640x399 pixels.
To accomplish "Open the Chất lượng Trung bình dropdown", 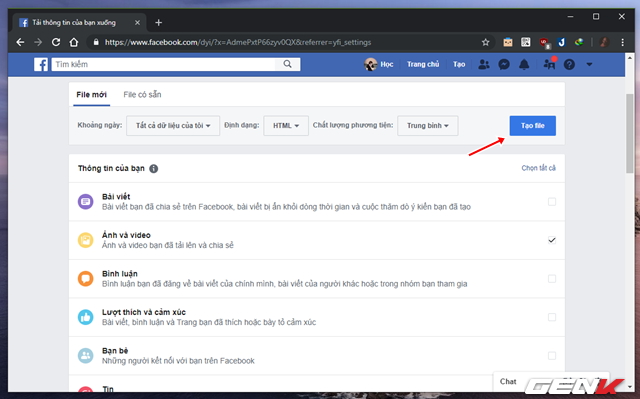I will pyautogui.click(x=428, y=126).
